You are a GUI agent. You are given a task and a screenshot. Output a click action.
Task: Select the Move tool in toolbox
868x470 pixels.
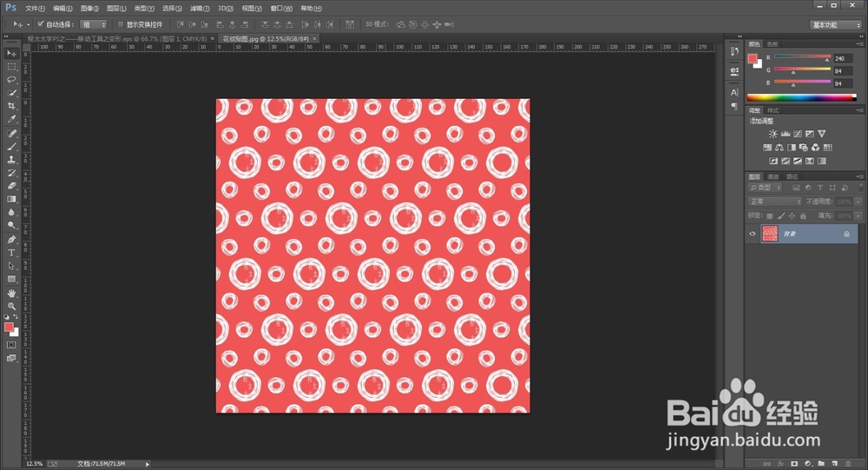(x=11, y=53)
